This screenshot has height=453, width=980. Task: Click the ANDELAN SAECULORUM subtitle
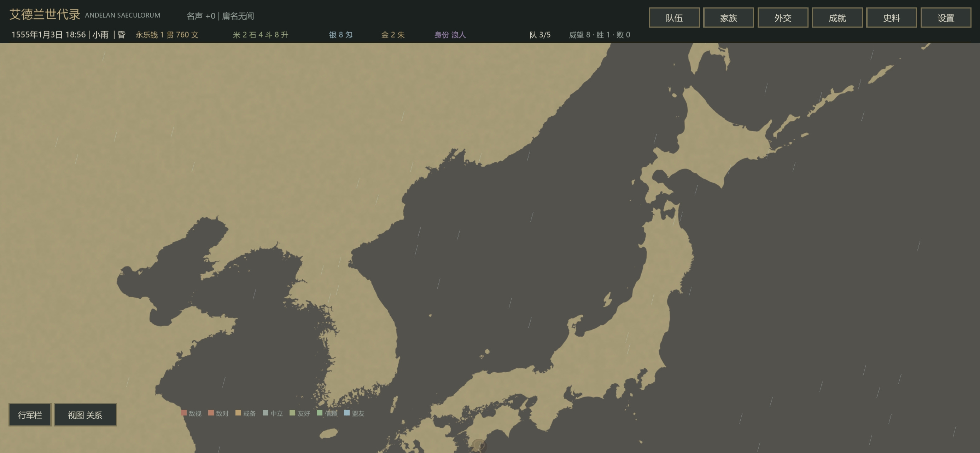point(122,15)
